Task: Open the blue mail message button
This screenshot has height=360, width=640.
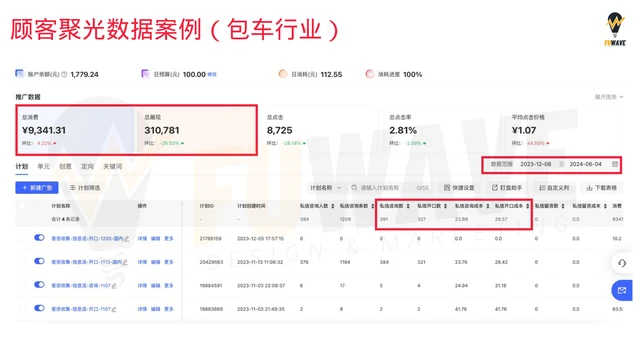Action: click(x=622, y=291)
